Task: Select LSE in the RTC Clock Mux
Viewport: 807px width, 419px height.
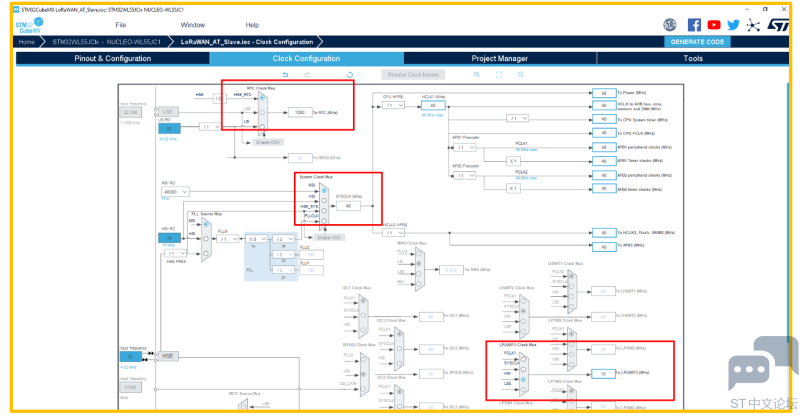Action: click(262, 112)
